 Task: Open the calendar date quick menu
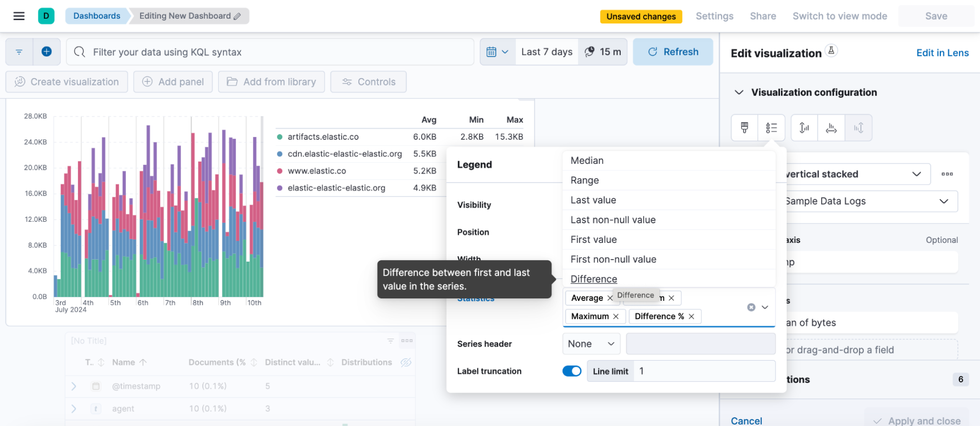coord(497,52)
